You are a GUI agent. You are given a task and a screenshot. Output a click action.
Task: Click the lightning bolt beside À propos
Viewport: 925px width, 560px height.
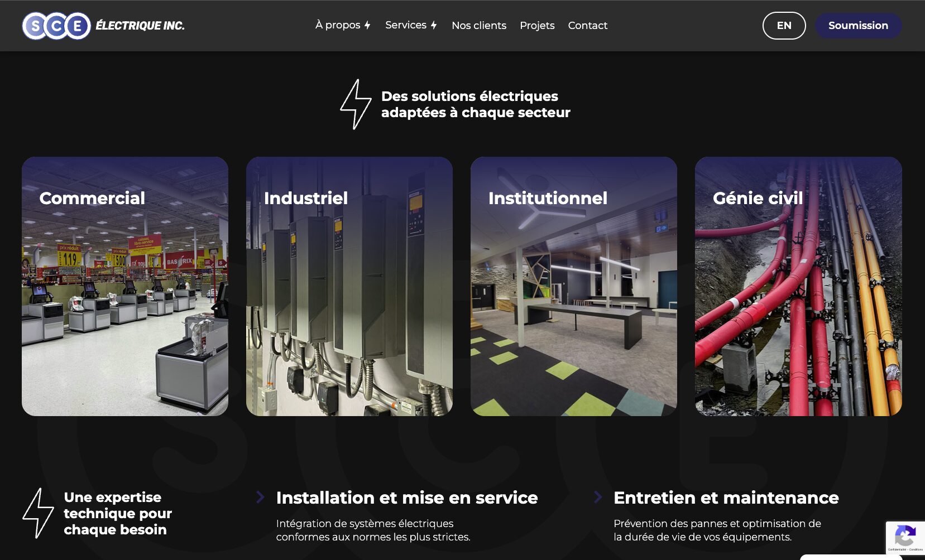click(x=367, y=26)
